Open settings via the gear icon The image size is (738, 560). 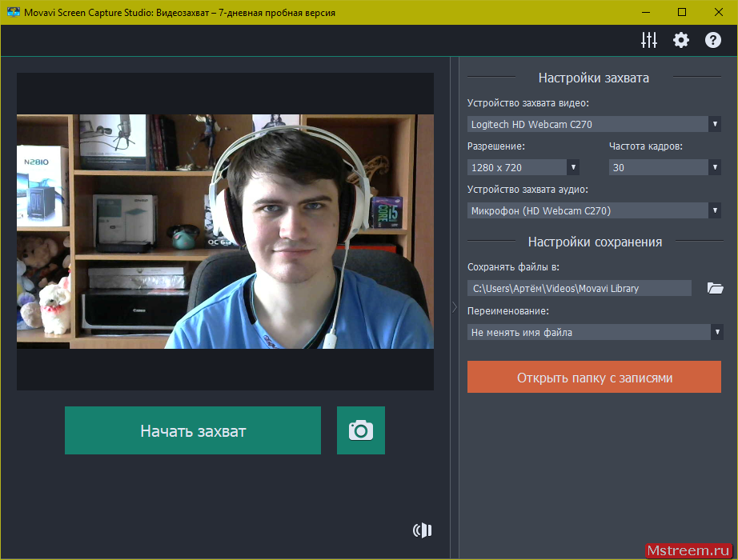click(681, 40)
